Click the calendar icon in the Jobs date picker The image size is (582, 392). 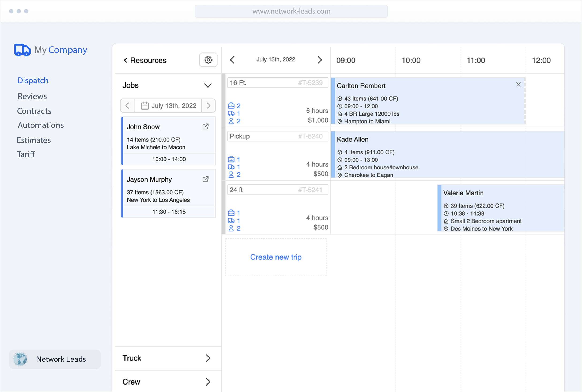pos(144,105)
